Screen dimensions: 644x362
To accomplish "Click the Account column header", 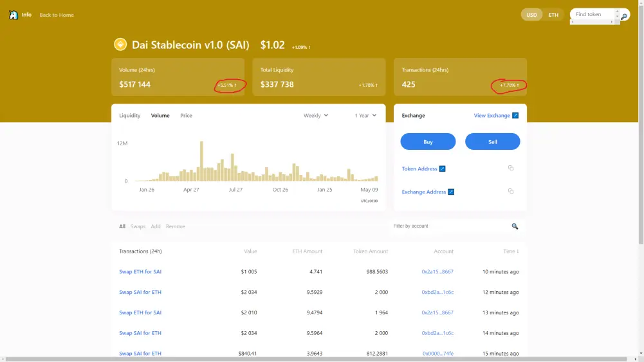I will tap(443, 251).
